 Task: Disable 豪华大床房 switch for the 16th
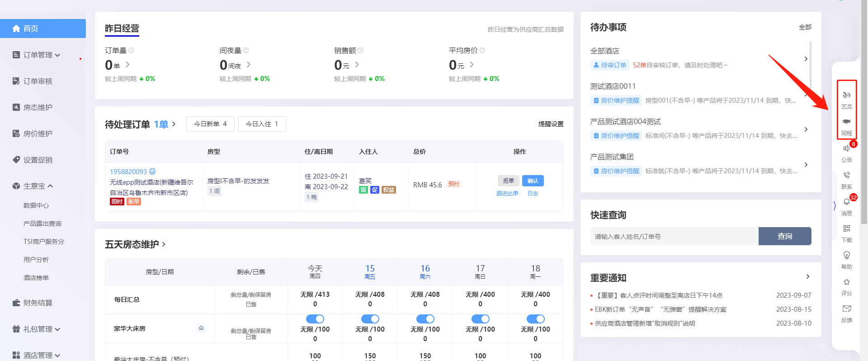tap(425, 319)
